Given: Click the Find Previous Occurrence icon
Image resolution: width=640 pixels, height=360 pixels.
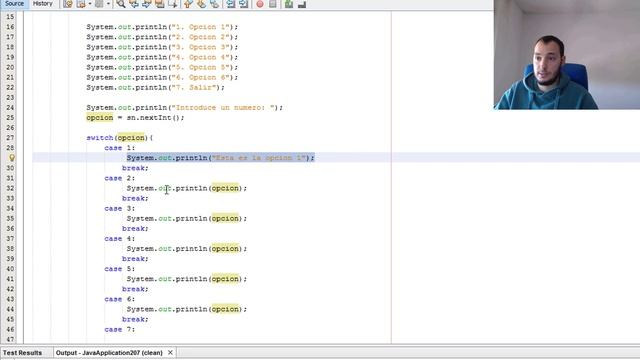Looking at the screenshot, I should point(134,4).
